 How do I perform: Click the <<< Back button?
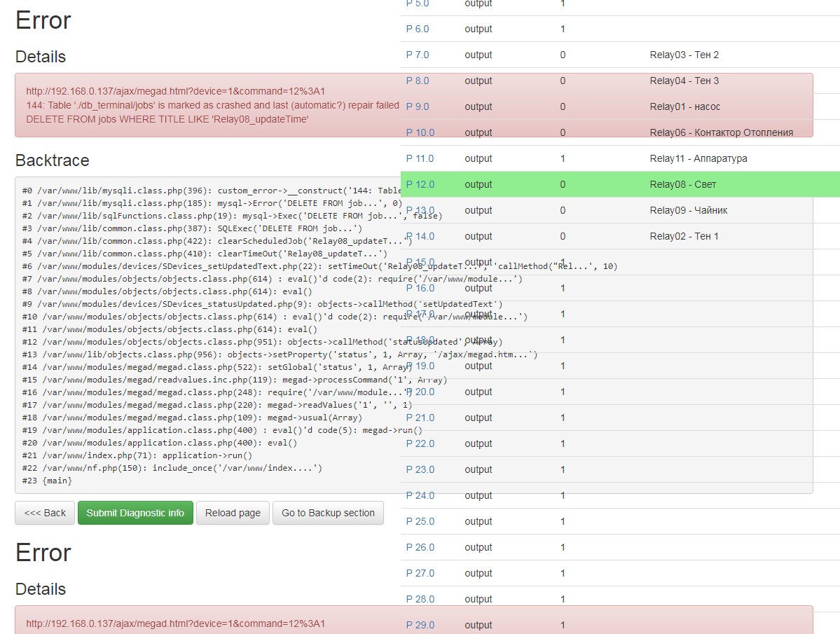[x=44, y=512]
